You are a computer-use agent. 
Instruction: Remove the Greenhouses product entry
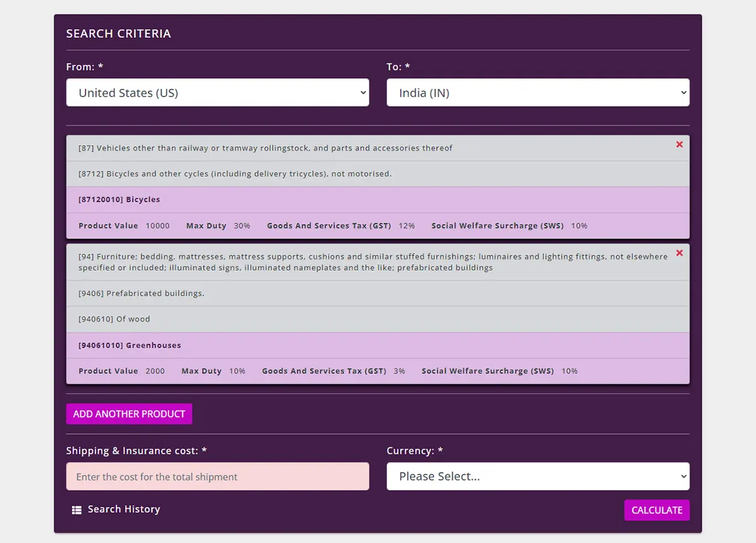point(680,253)
